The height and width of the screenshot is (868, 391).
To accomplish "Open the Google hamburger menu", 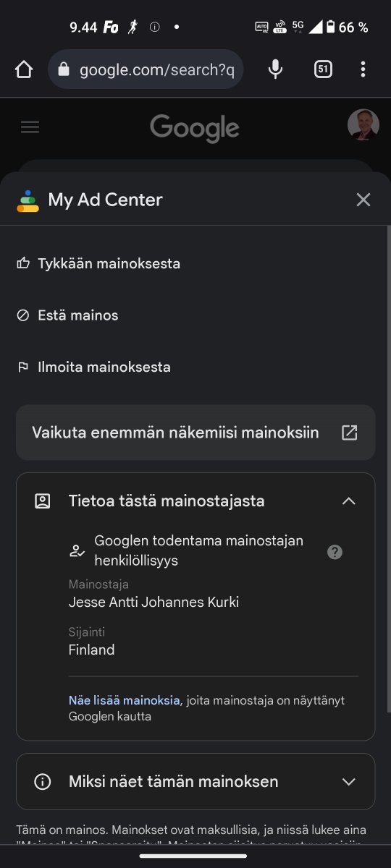I will pyautogui.click(x=30, y=127).
